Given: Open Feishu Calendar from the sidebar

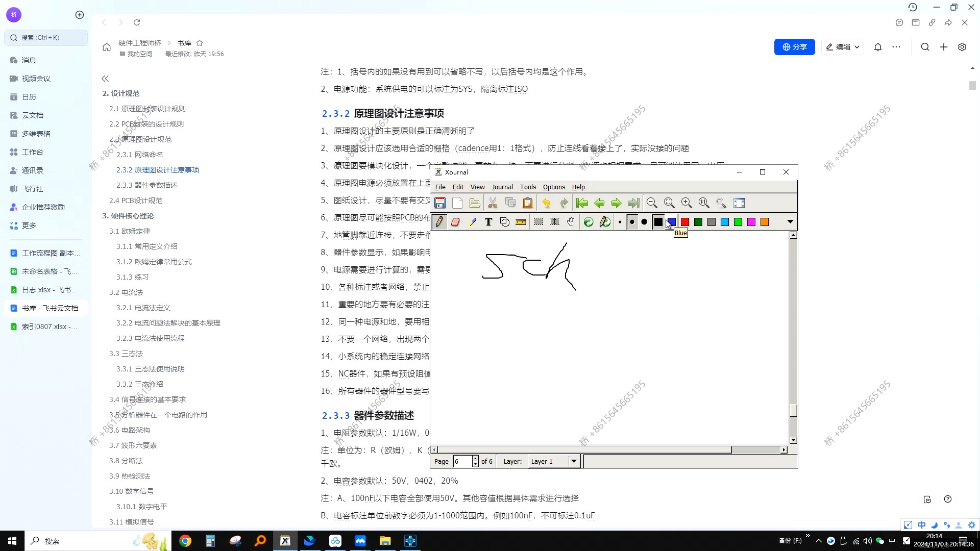Looking at the screenshot, I should pos(28,96).
